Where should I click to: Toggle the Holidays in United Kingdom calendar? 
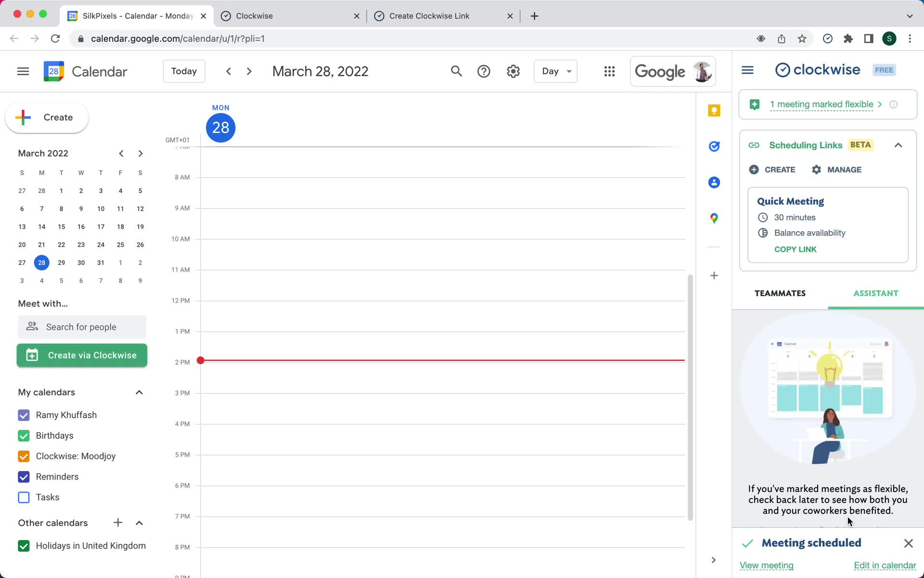point(23,545)
